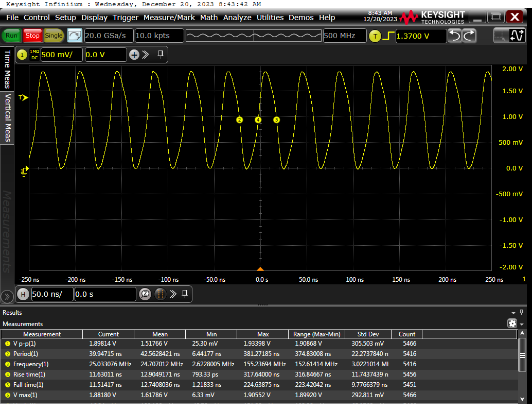Toggle channel 1 1MΩ DC coupling
Viewport: 532px width, 409px height.
tap(34, 55)
